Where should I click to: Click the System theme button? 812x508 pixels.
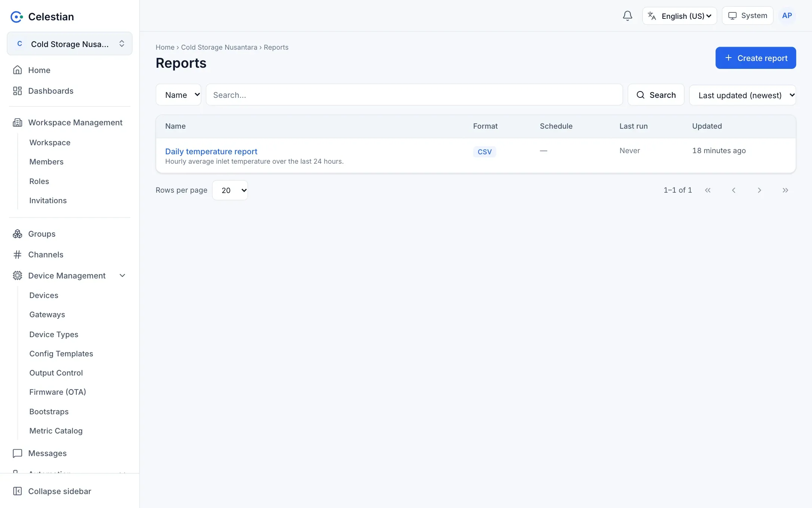(747, 16)
